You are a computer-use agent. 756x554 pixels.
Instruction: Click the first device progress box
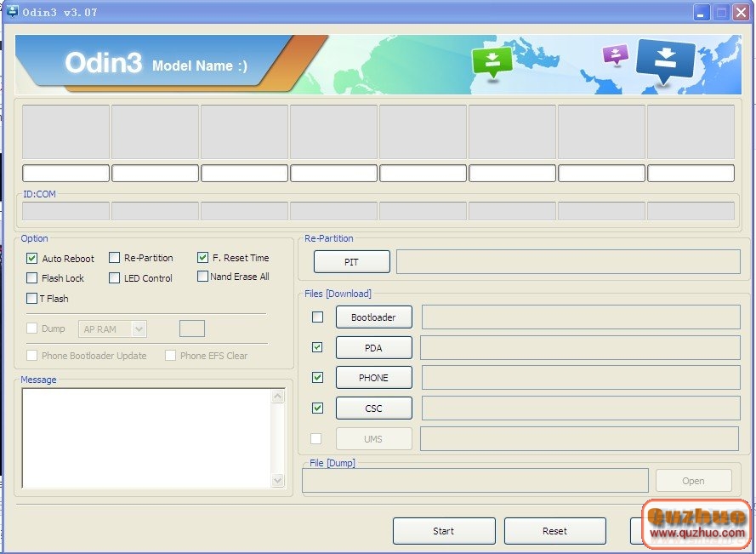pos(65,132)
